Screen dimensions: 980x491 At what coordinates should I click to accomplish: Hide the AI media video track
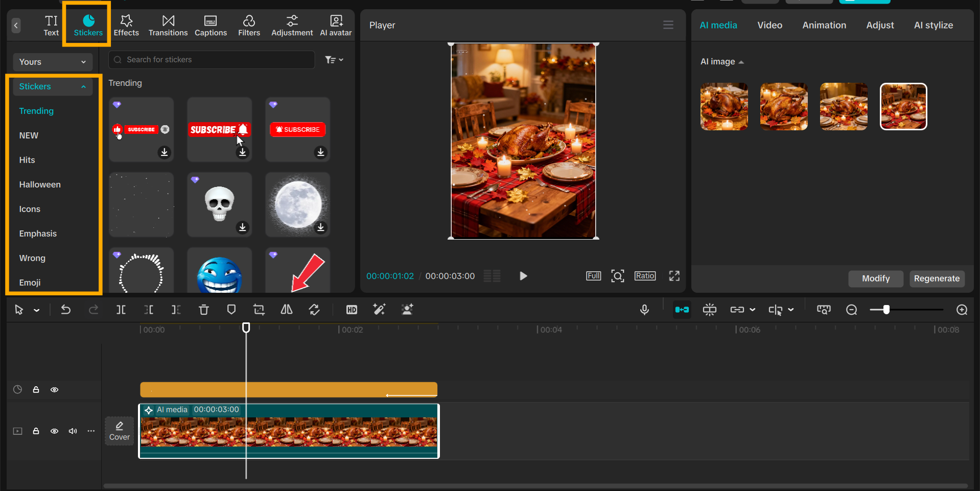(x=54, y=431)
